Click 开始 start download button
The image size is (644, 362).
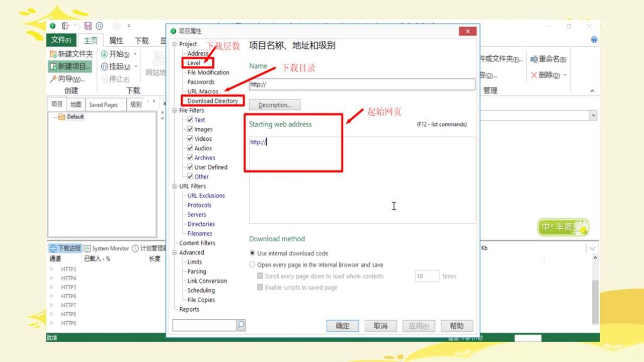point(115,54)
